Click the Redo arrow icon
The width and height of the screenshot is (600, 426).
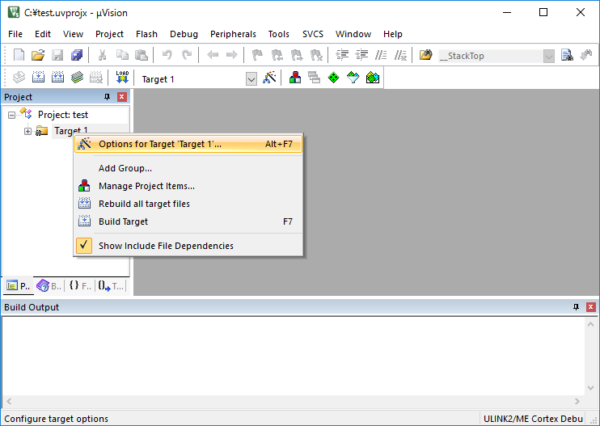187,55
